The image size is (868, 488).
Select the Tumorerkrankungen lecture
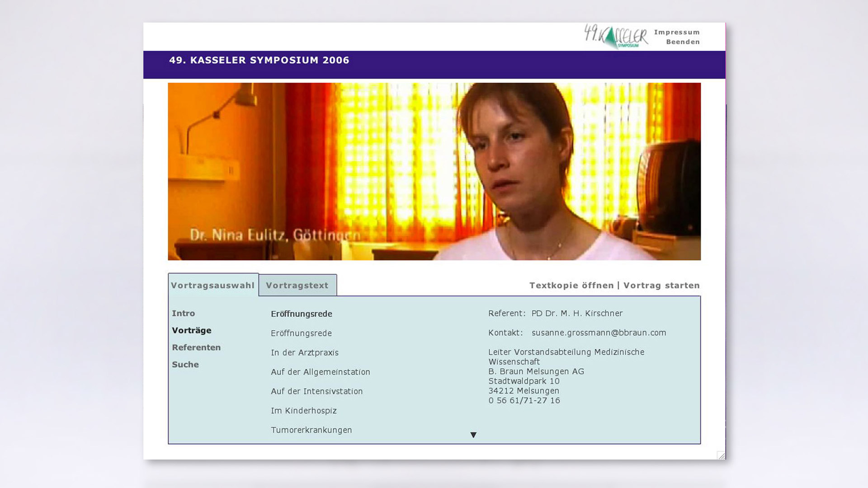(311, 431)
